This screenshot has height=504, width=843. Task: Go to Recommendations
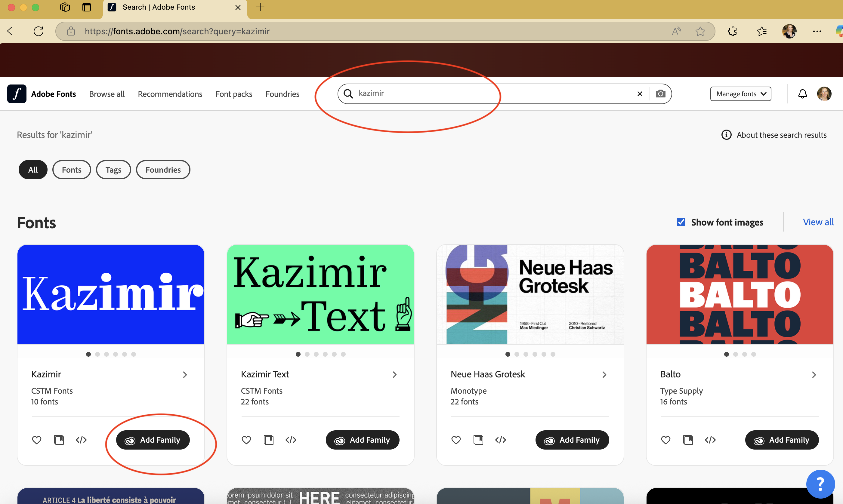(x=170, y=94)
